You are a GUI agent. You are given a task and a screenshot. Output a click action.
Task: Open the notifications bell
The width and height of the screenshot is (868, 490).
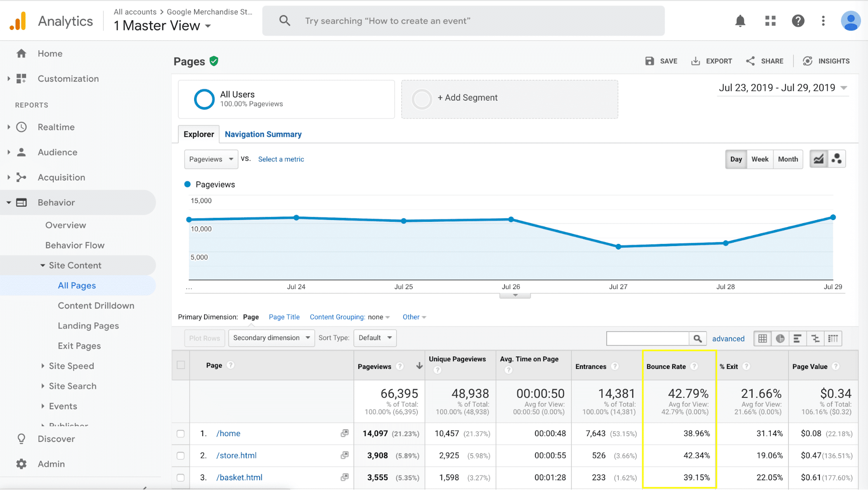[740, 21]
